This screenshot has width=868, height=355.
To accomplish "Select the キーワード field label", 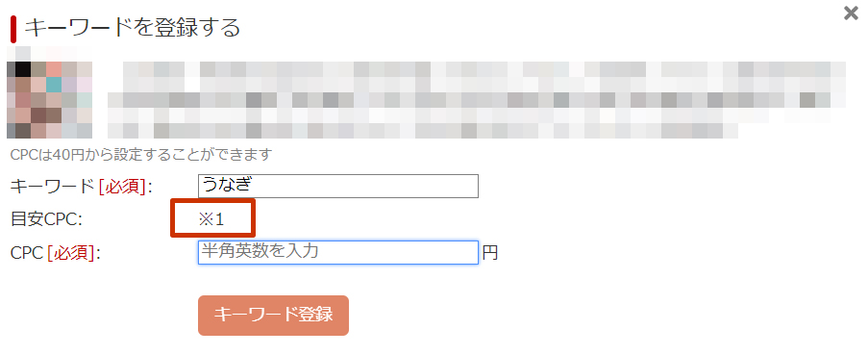I will click(x=53, y=187).
